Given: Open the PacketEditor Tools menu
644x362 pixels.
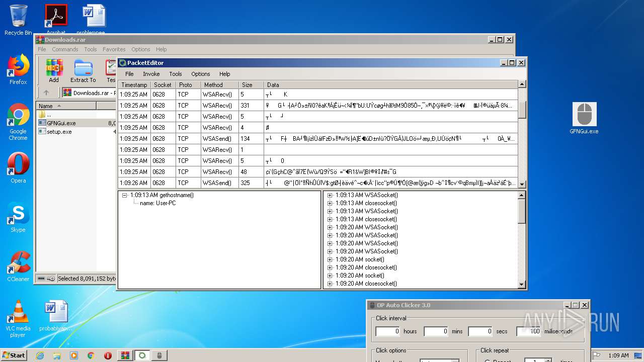Looking at the screenshot, I should [x=176, y=74].
